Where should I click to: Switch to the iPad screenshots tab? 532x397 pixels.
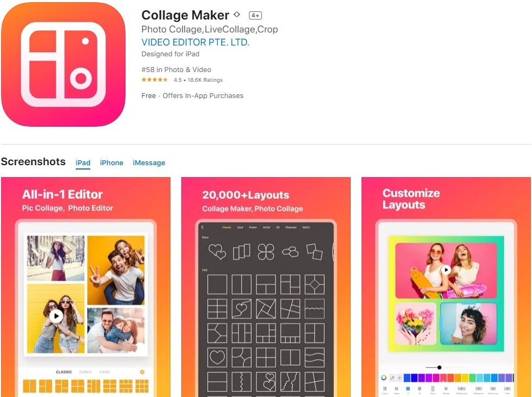[83, 162]
